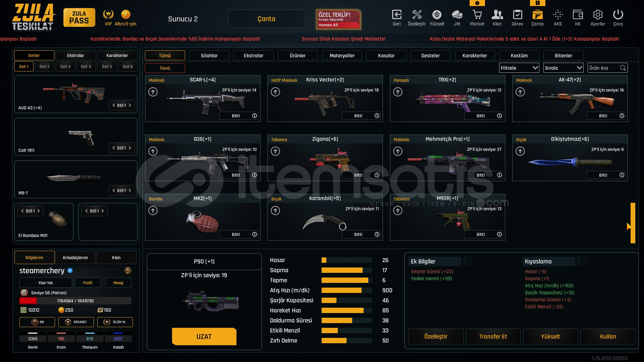Click the UZAT extend button

tap(204, 337)
